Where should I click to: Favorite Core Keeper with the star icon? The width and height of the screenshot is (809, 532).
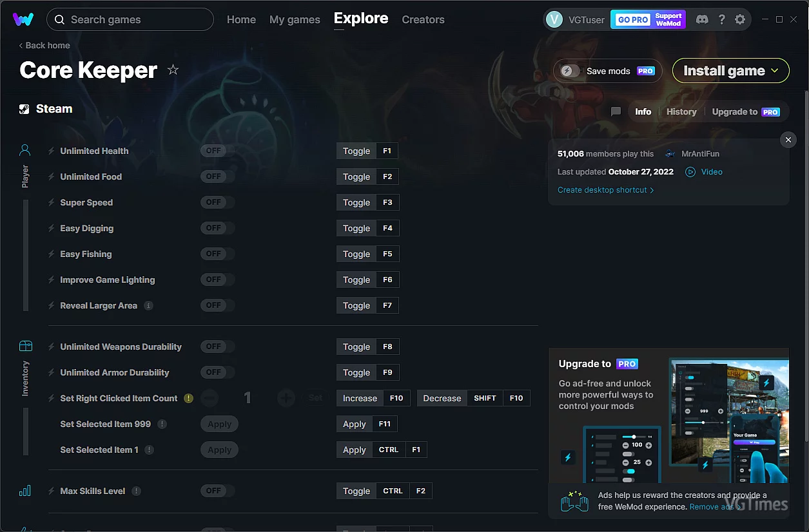click(x=173, y=70)
